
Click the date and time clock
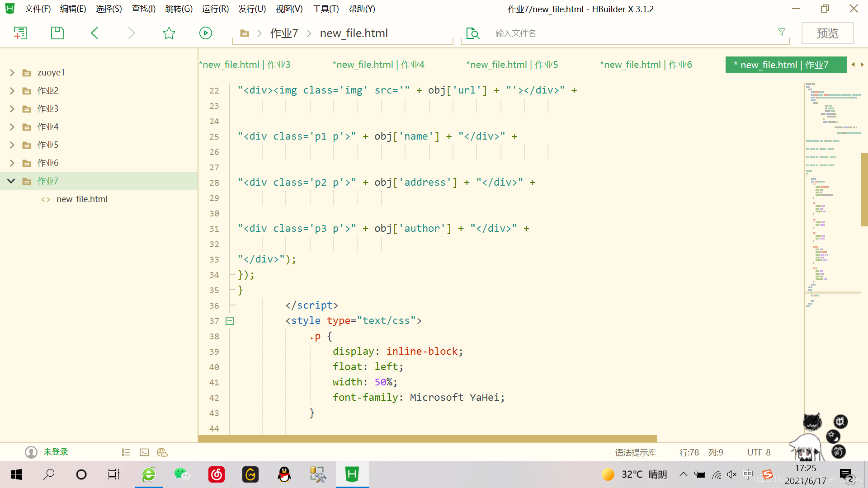(x=806, y=474)
